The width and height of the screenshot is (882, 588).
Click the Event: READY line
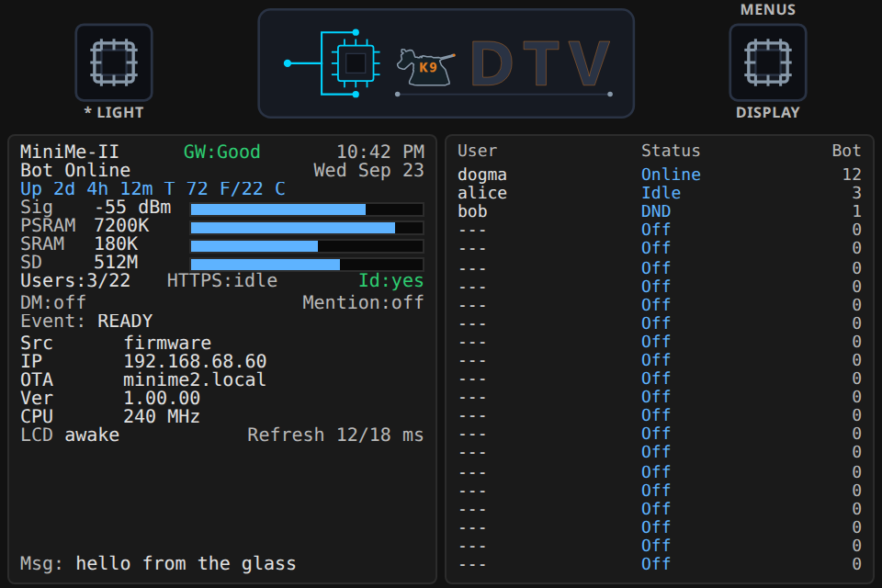click(x=86, y=322)
